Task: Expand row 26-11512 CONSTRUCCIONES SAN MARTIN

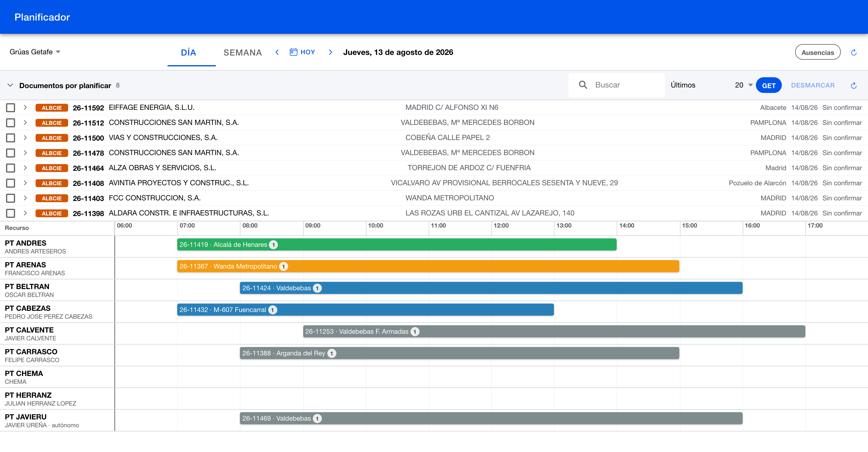Action: click(25, 123)
